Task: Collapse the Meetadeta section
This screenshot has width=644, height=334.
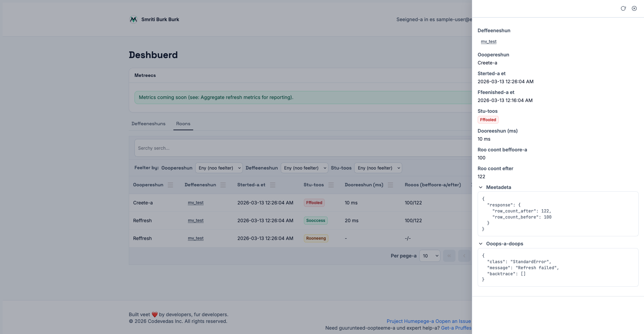Action: pyautogui.click(x=481, y=187)
